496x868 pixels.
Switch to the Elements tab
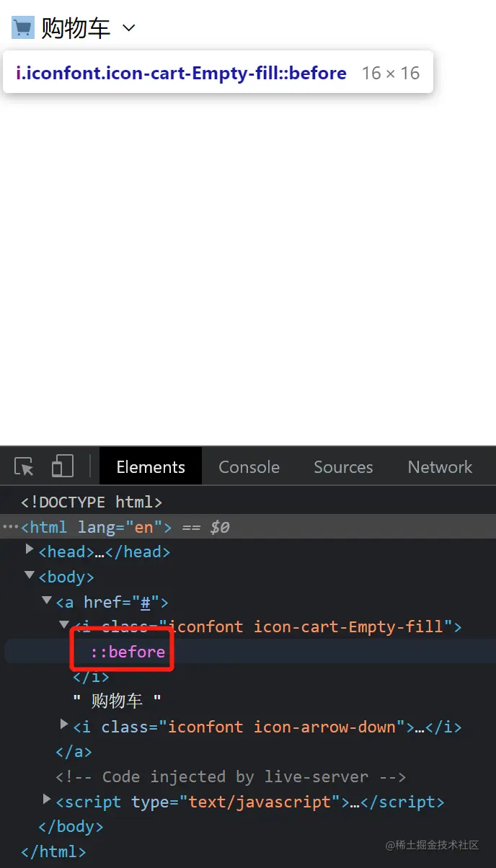click(x=151, y=466)
